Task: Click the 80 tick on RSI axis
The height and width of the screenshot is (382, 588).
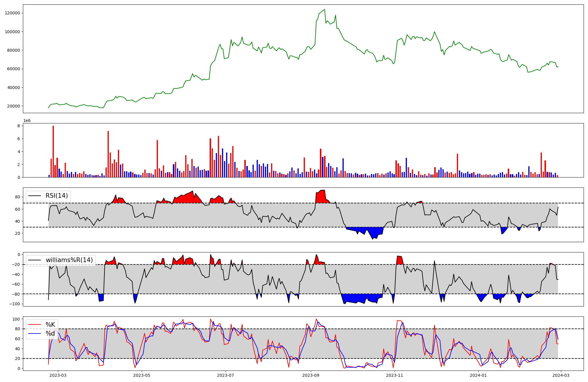Action: [17, 197]
